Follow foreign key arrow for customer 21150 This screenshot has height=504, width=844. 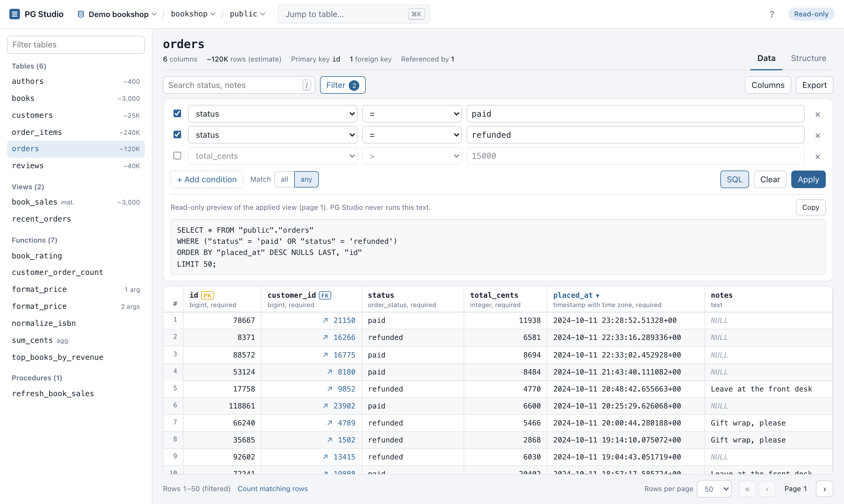[325, 320]
